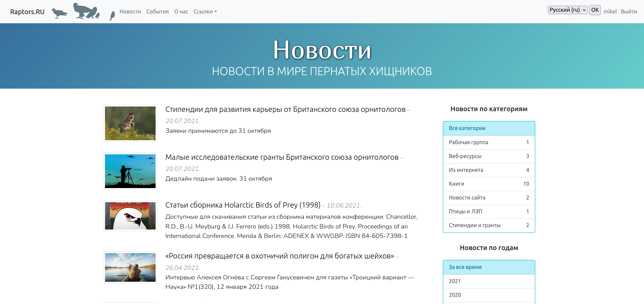Open the hunter on lake thumbnail
Image resolution: width=644 pixels, height=304 pixels.
[130, 268]
